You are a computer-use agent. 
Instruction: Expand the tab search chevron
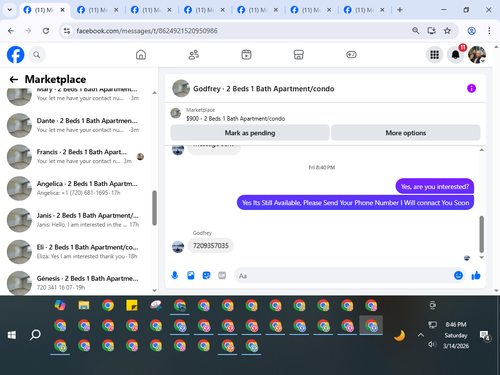(x=10, y=10)
